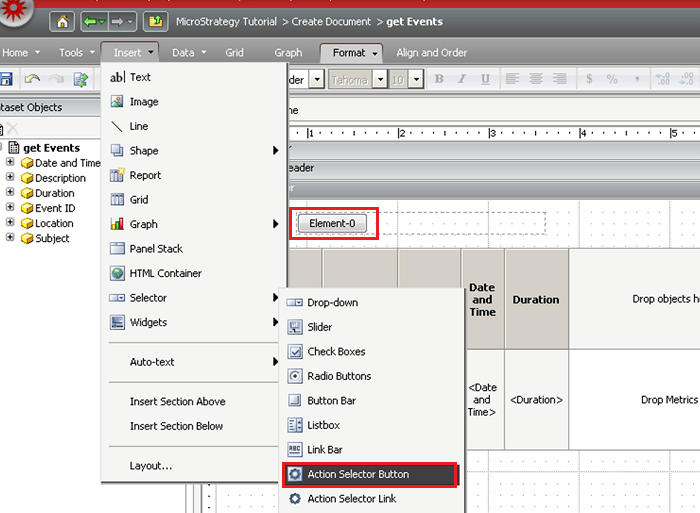Align text center

(536, 79)
